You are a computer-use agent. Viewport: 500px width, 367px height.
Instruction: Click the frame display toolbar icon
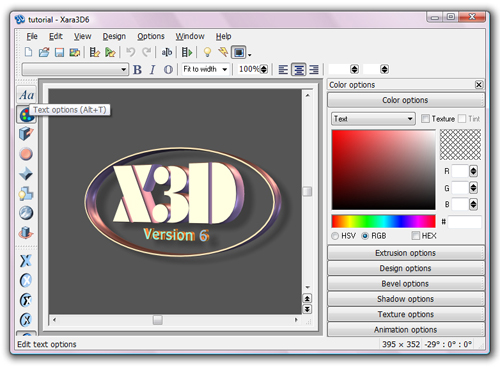tap(239, 52)
